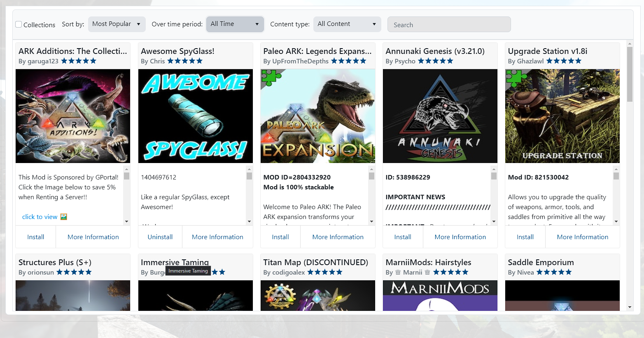Click the mod list scroll-down arrow

[x=630, y=307]
